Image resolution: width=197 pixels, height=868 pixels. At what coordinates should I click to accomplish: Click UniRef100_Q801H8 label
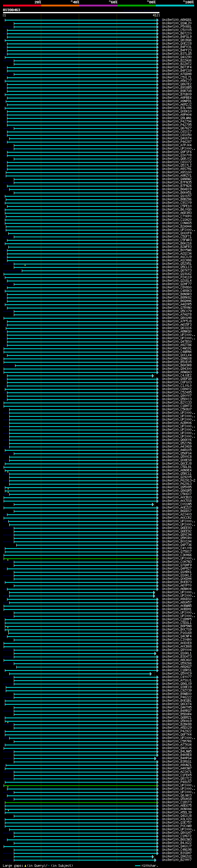pos(176,318)
